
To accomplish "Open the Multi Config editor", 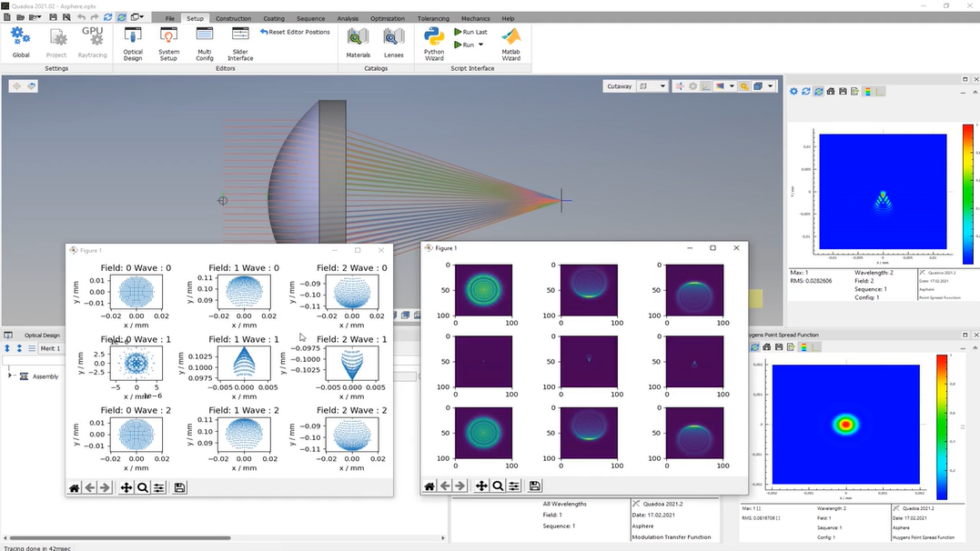I will pyautogui.click(x=204, y=44).
